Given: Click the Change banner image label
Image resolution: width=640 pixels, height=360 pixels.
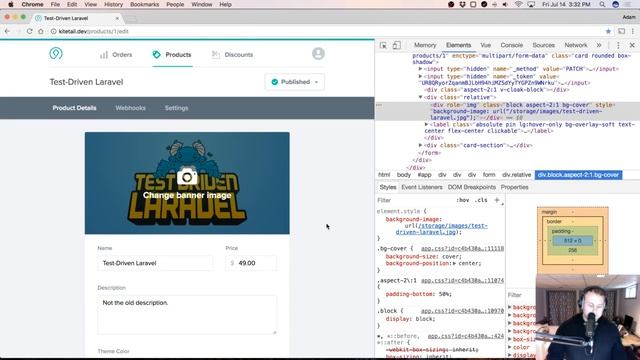Looking at the screenshot, I should click(187, 196).
